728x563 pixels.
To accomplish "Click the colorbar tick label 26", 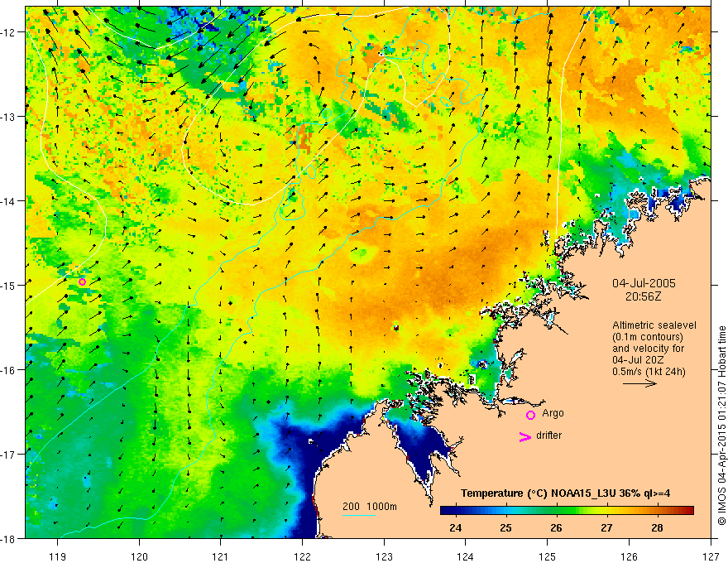I will (556, 527).
